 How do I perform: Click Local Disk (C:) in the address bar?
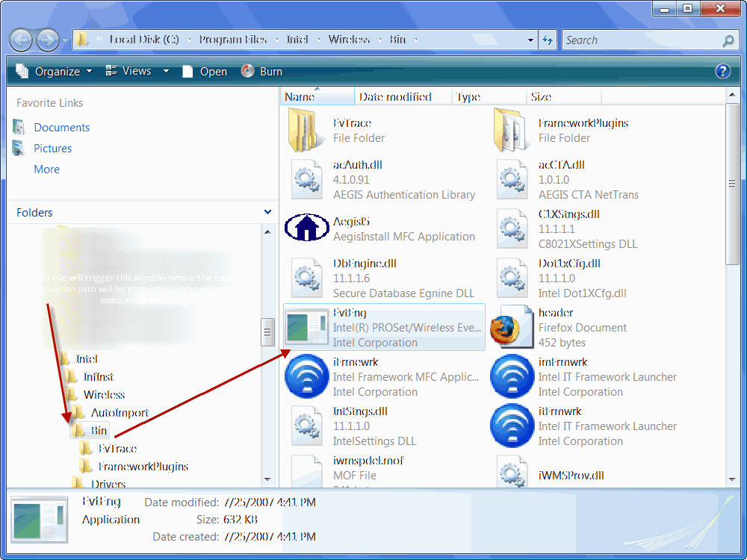pos(144,40)
